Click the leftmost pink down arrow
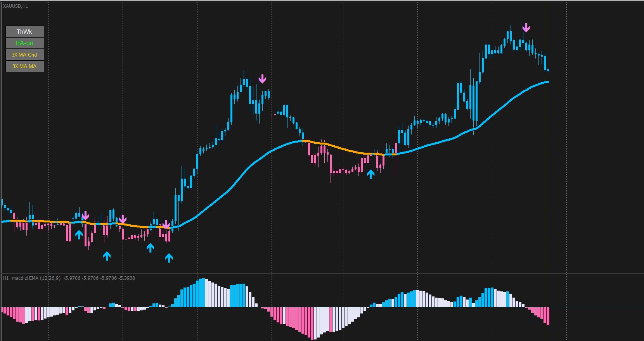644x341 pixels. (85, 216)
